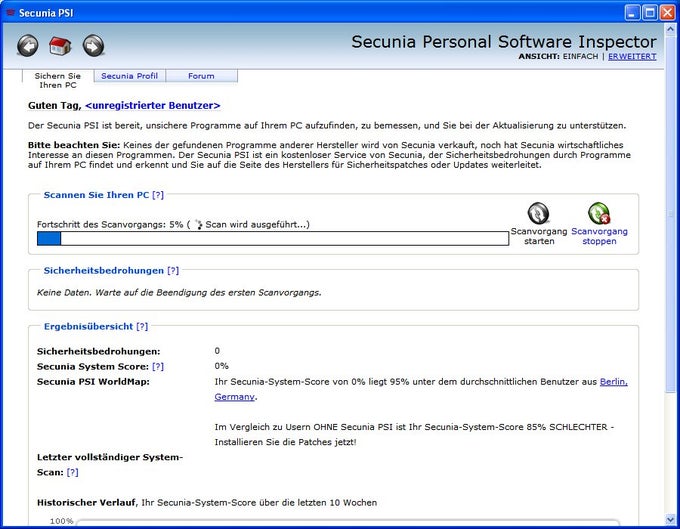
Task: Go back with the left arrow icon
Action: point(28,46)
